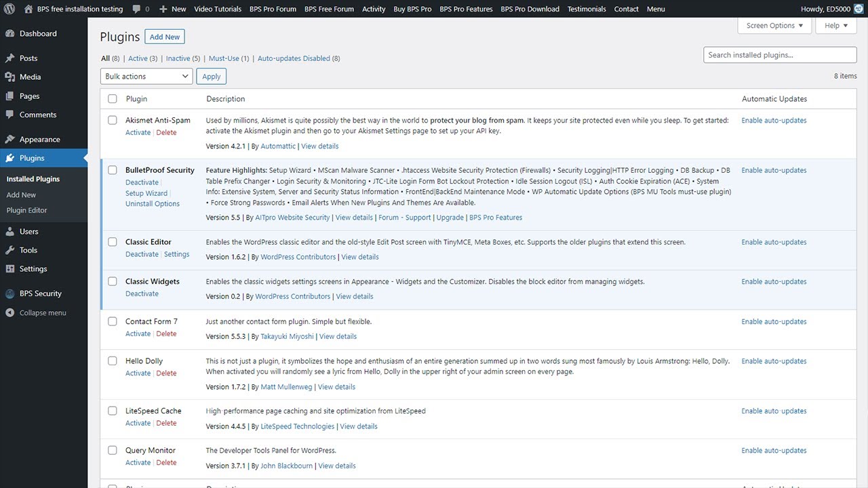Click the Apply bulk action button
868x488 pixels.
(x=212, y=77)
